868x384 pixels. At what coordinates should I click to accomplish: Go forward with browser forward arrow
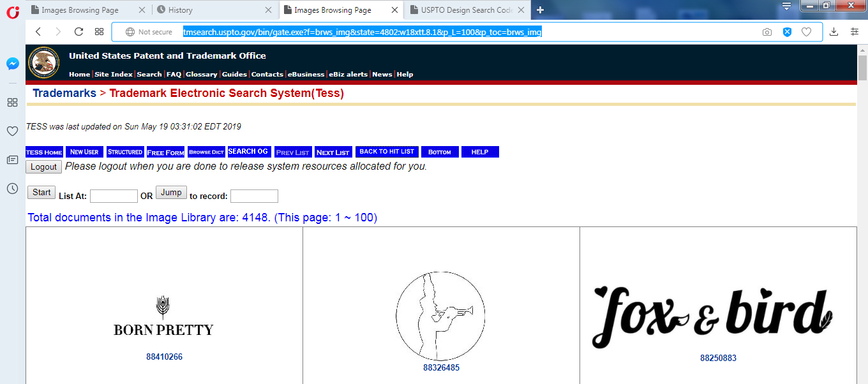pos(58,32)
